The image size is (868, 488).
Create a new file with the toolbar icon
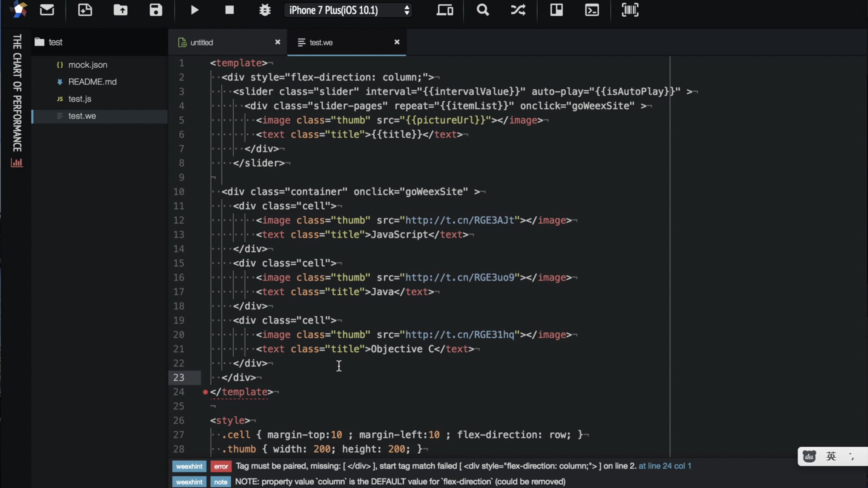click(x=85, y=10)
